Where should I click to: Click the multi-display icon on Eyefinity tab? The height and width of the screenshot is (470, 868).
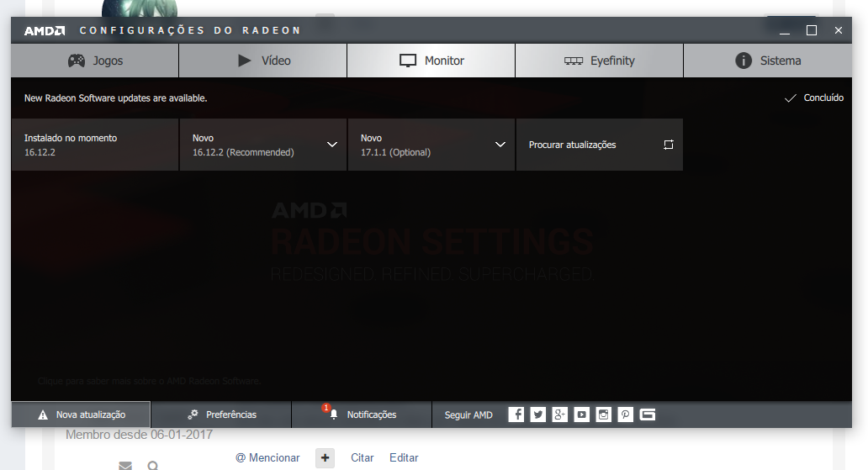tap(574, 61)
